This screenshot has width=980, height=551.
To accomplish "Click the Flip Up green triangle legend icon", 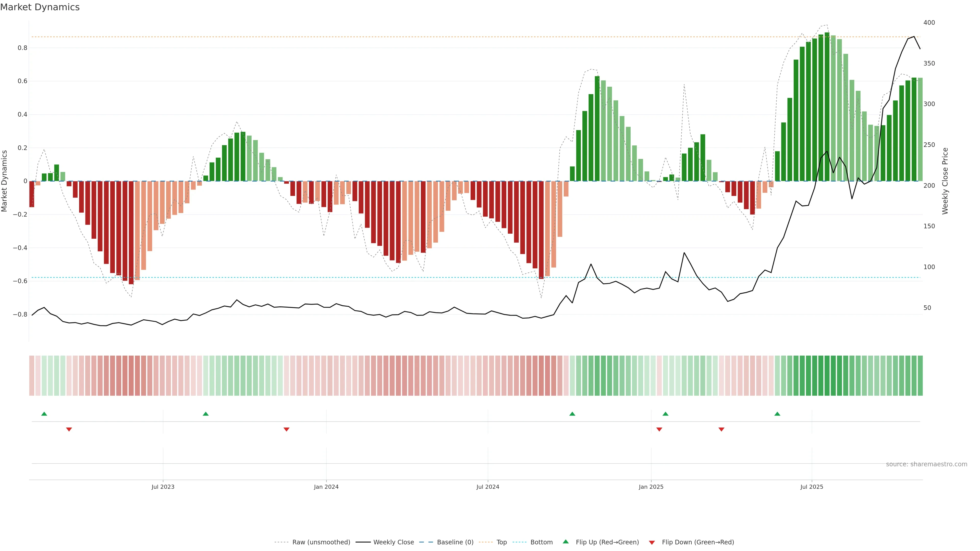I will pyautogui.click(x=565, y=542).
